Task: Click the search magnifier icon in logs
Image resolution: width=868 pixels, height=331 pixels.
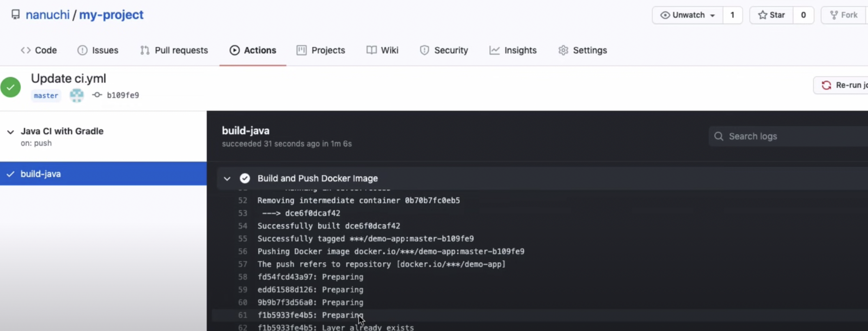Action: [x=719, y=136]
